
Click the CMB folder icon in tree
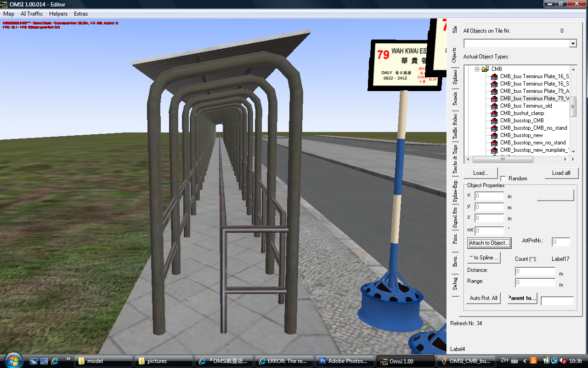485,69
